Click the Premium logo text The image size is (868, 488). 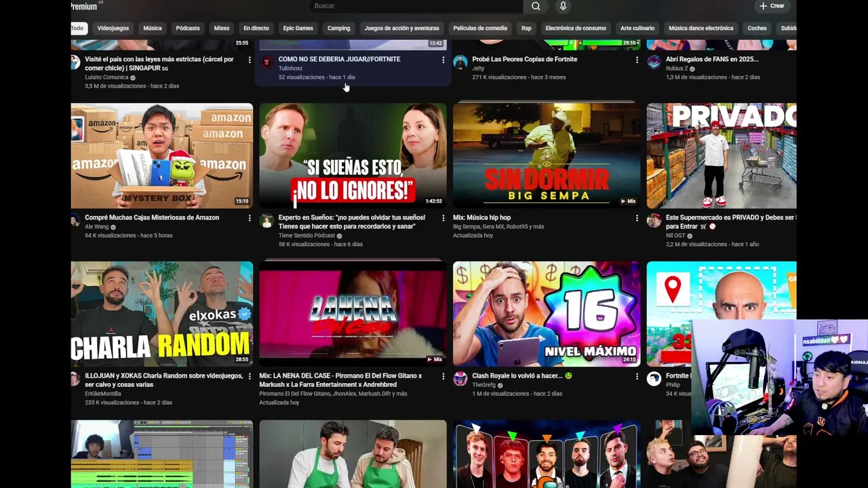coord(84,6)
